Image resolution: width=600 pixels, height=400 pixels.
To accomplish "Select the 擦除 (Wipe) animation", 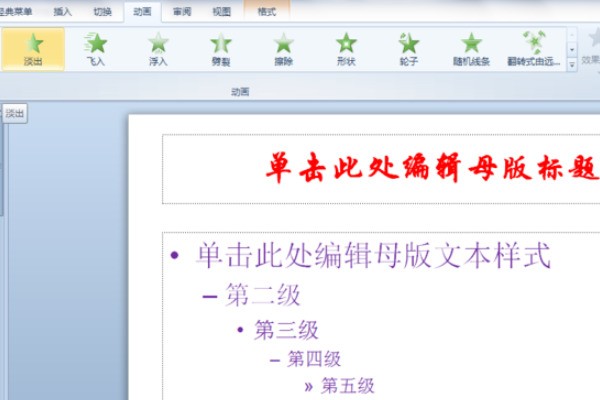I will pos(283,49).
